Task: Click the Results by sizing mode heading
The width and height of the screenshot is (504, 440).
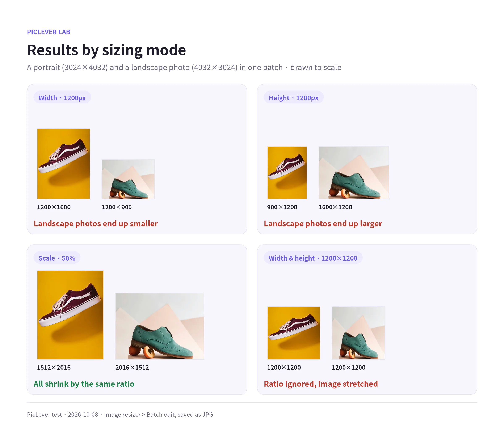Action: pos(106,50)
